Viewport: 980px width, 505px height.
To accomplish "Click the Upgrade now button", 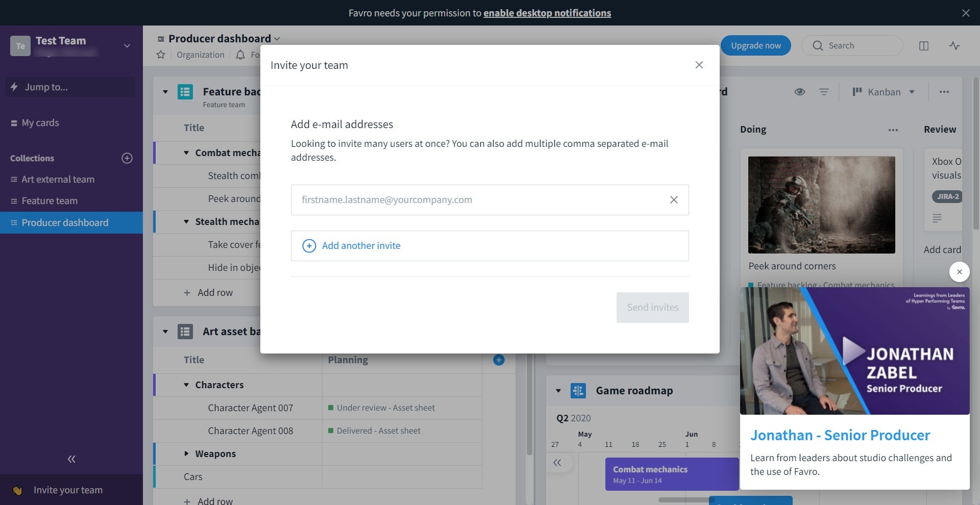I will pyautogui.click(x=756, y=45).
